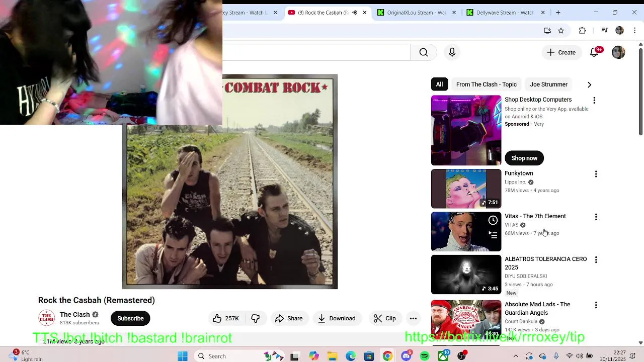Screen dimensions: 644x362
Task: Close the OriginalXLou Stream tab
Action: pos(454,13)
